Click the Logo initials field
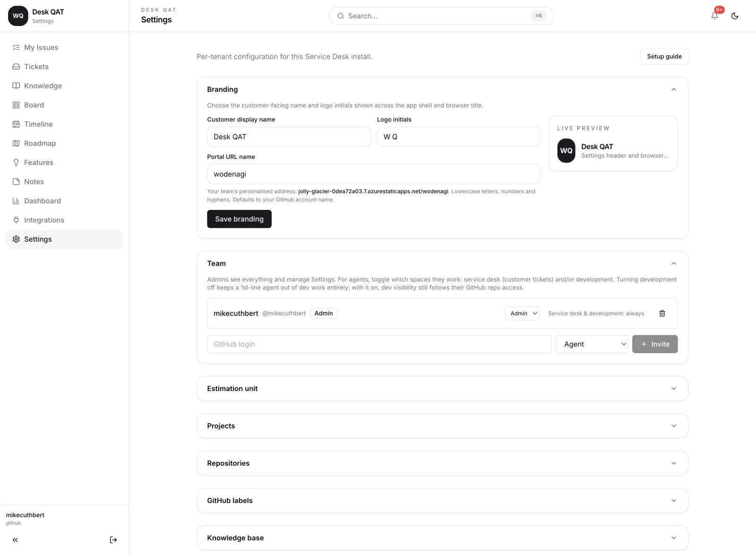The width and height of the screenshot is (756, 555). tap(458, 137)
